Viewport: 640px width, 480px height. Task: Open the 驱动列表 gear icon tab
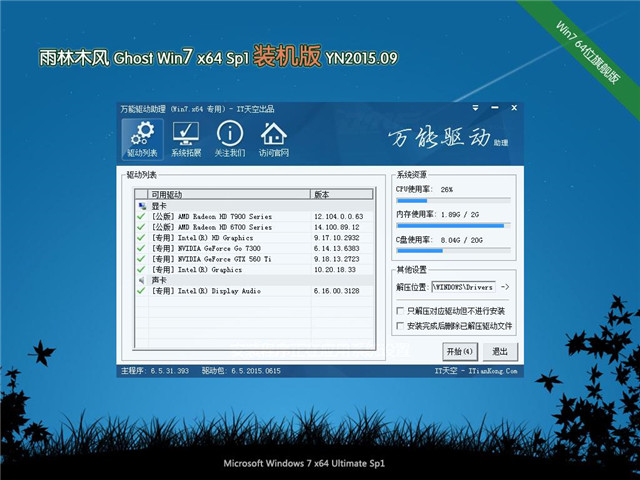click(x=142, y=140)
